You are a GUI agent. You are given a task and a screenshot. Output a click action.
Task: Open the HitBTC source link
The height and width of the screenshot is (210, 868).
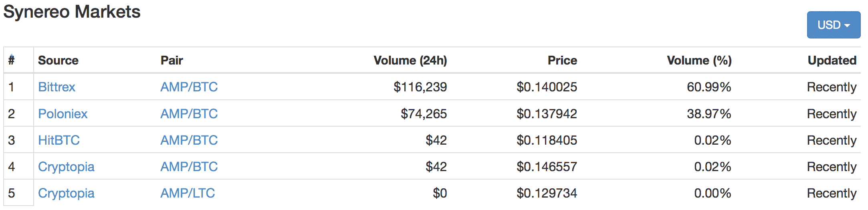(x=59, y=140)
